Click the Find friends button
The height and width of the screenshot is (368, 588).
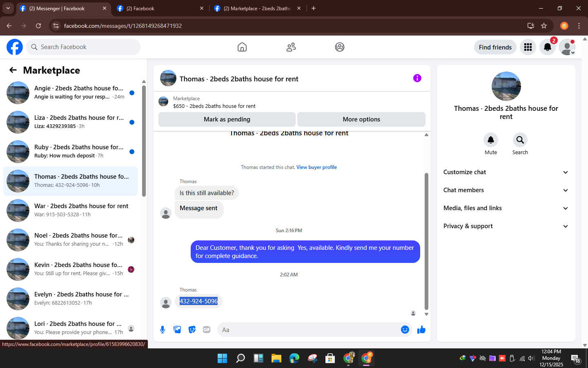pos(495,47)
